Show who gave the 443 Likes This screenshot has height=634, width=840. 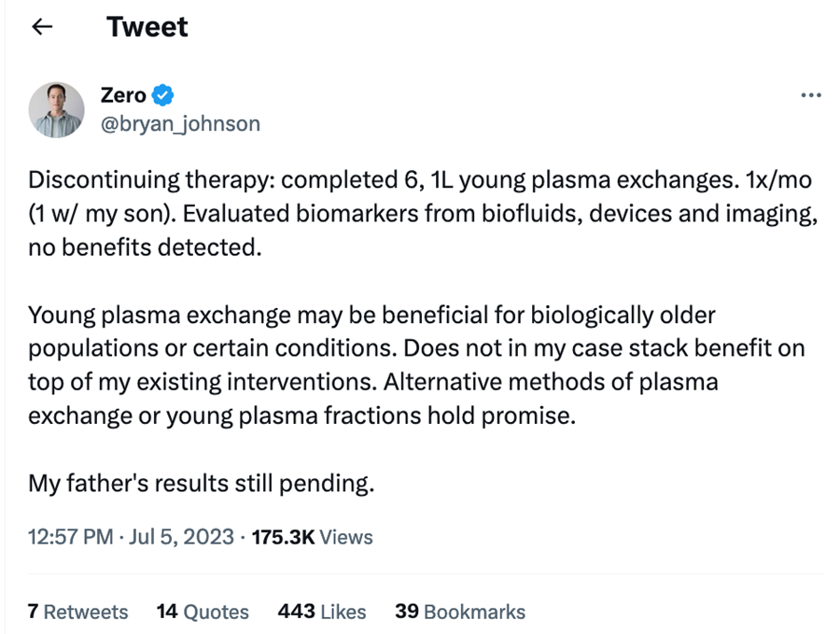322,612
